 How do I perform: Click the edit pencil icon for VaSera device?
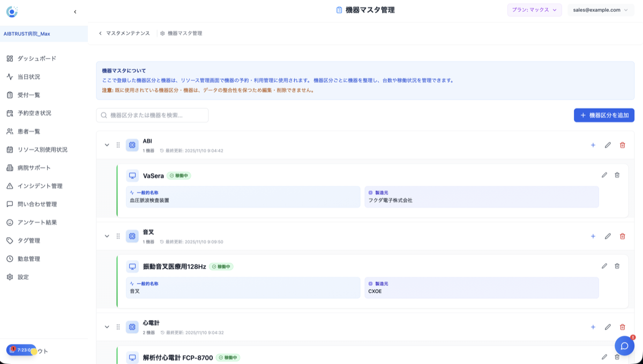[x=604, y=175]
